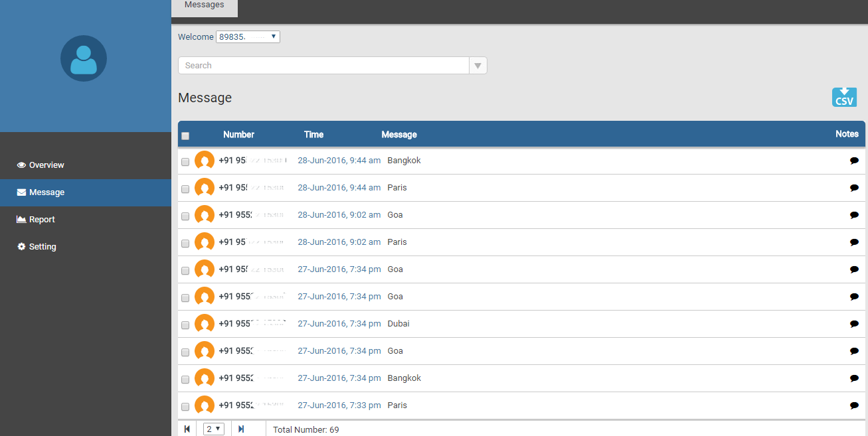Open notes bubble for the Dubai message
868x436 pixels.
pyautogui.click(x=854, y=324)
